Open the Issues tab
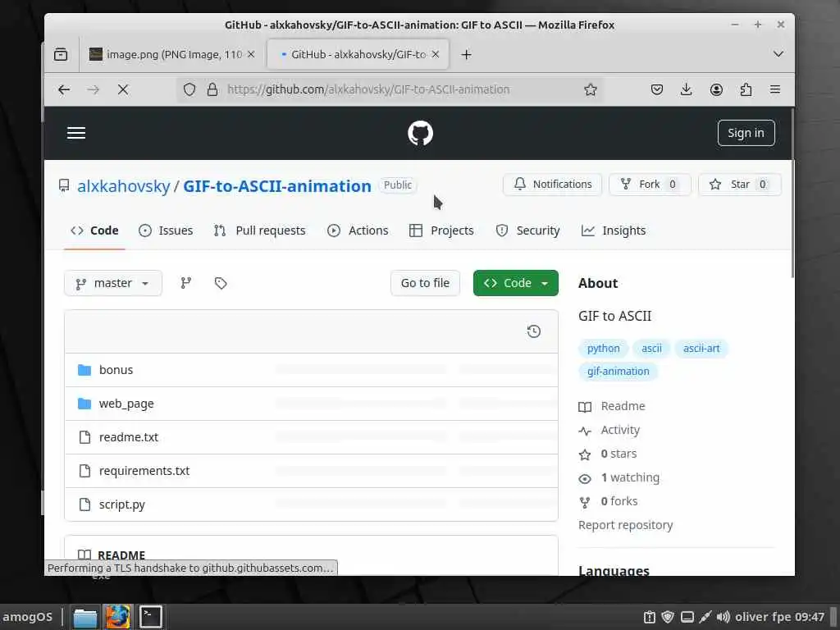This screenshot has height=630, width=840. click(x=166, y=231)
